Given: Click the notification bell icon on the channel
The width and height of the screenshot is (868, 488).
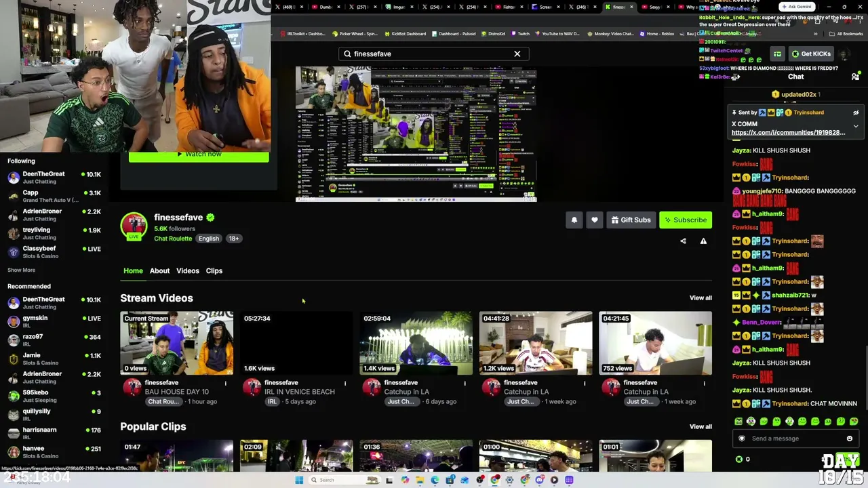Looking at the screenshot, I should coord(574,220).
